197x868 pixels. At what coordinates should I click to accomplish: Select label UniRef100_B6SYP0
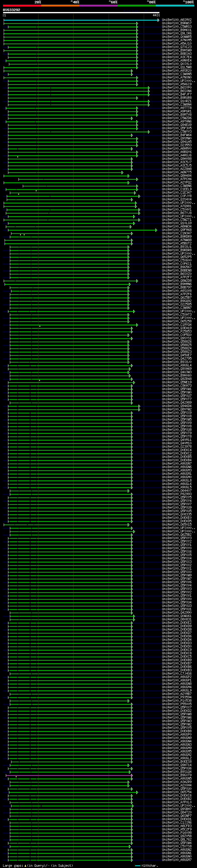click(176, 88)
